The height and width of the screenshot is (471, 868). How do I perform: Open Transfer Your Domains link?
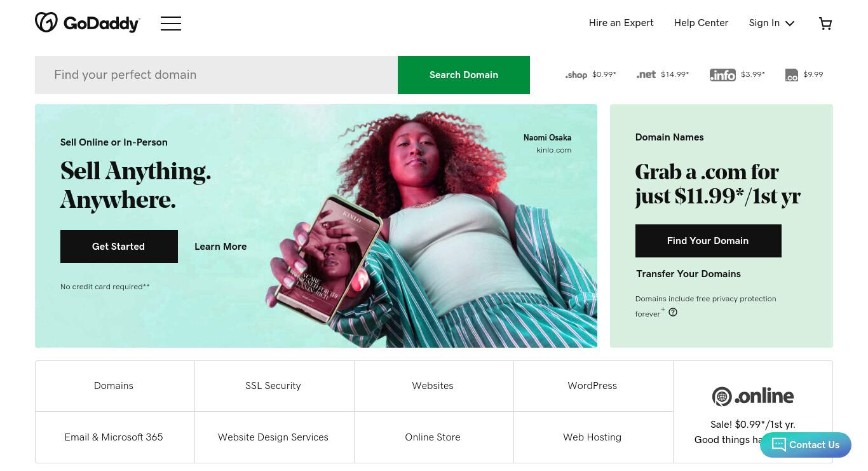pos(688,274)
